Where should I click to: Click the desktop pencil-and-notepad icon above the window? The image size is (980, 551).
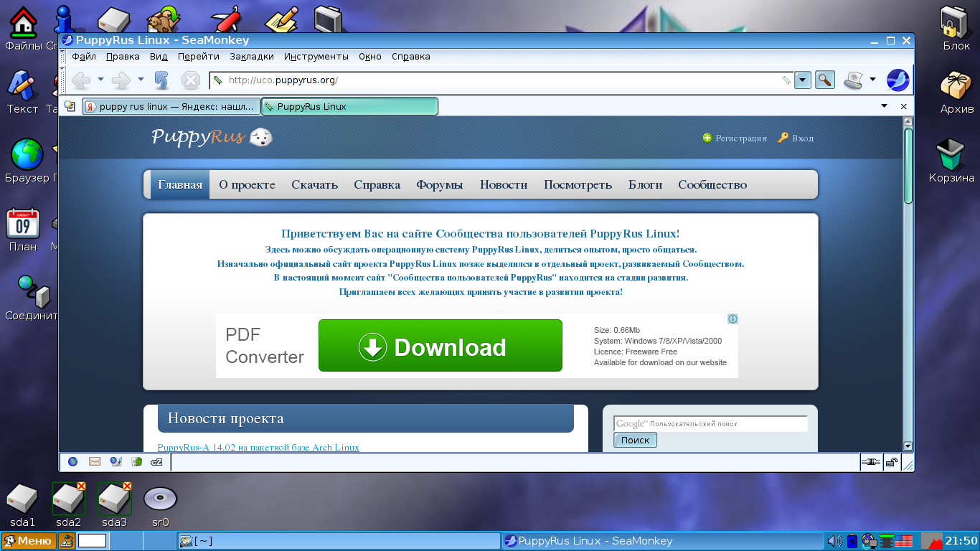tap(281, 20)
